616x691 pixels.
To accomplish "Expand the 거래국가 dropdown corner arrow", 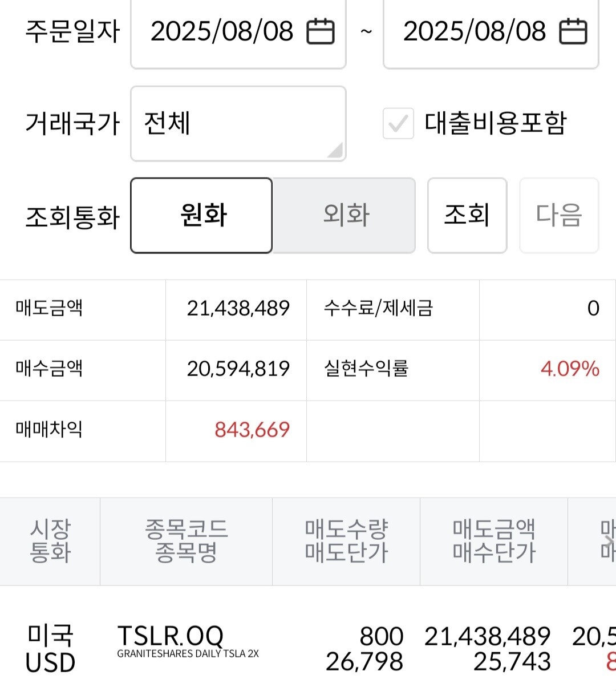I will pos(335,150).
